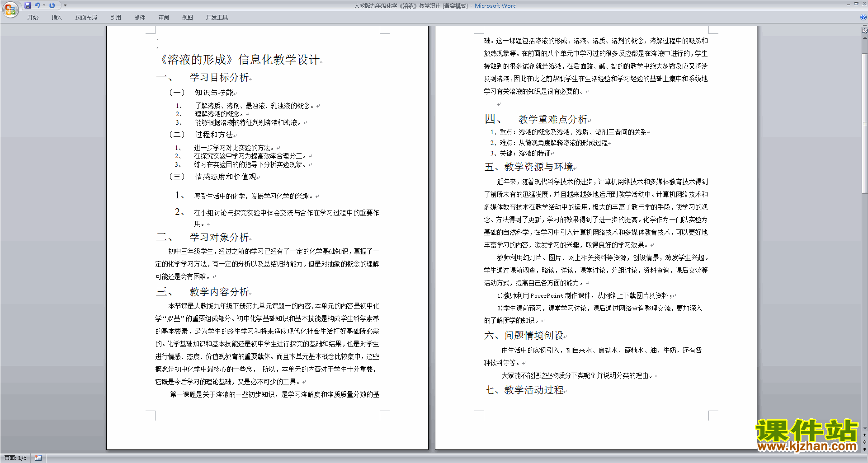868x463 pixels.
Task: Click subheading (一) 知识与技能
Action: click(201, 93)
